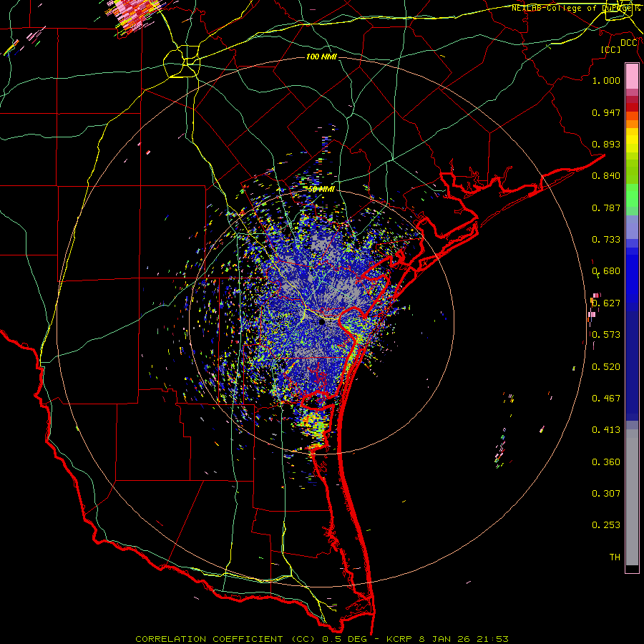Screen dimensions: 644x644
Task: Click the black radar site dot
Action: (322, 322)
